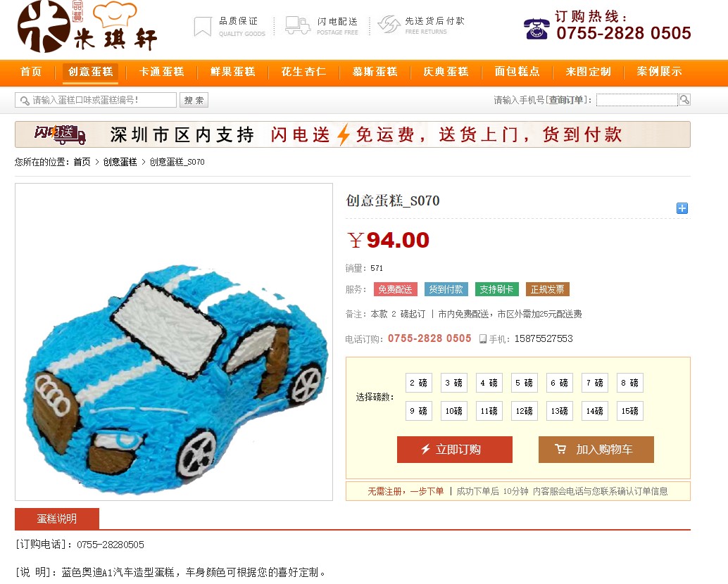Switch to the 蛋糕说明 tab
The height and width of the screenshot is (584, 728).
(56, 519)
